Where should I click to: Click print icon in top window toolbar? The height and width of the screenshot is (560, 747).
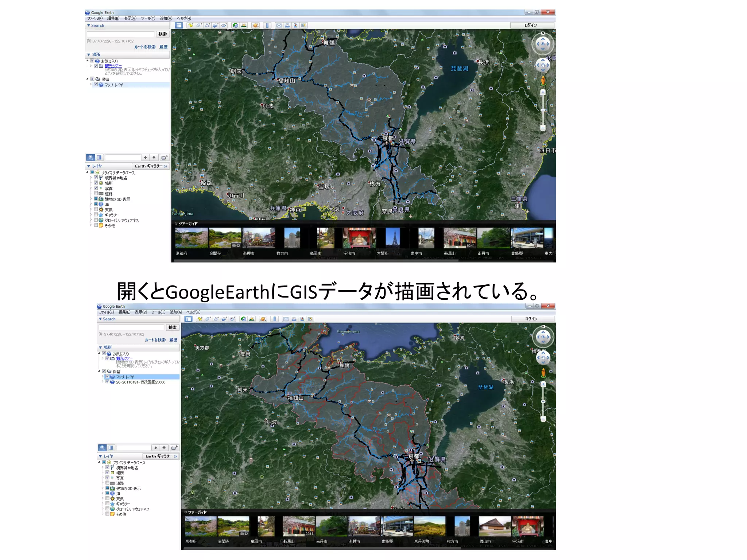287,26
